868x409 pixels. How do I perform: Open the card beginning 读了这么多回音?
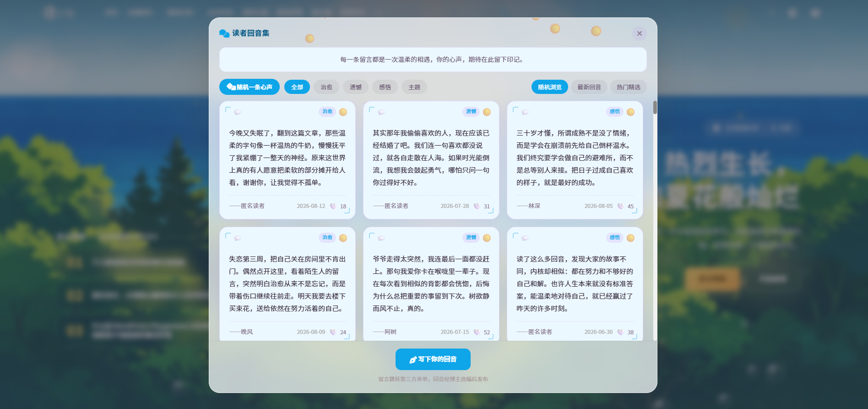[575, 284]
